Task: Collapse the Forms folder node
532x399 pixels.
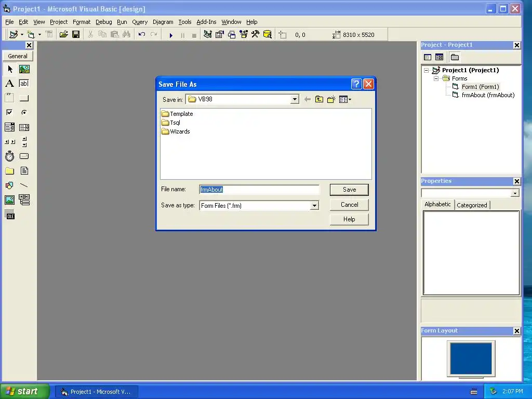Action: click(x=436, y=79)
